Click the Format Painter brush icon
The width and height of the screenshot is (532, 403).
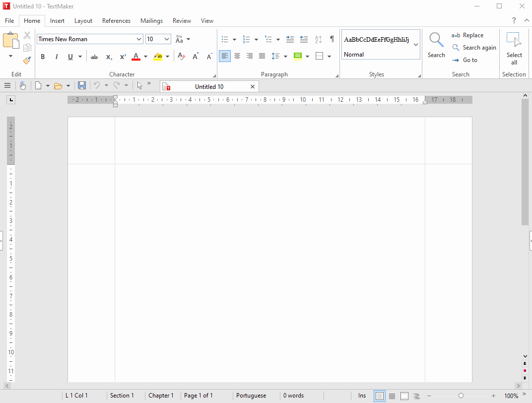click(27, 60)
